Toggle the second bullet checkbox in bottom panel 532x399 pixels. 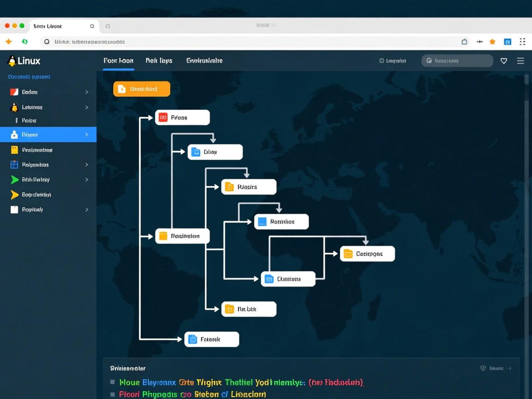[x=113, y=394]
